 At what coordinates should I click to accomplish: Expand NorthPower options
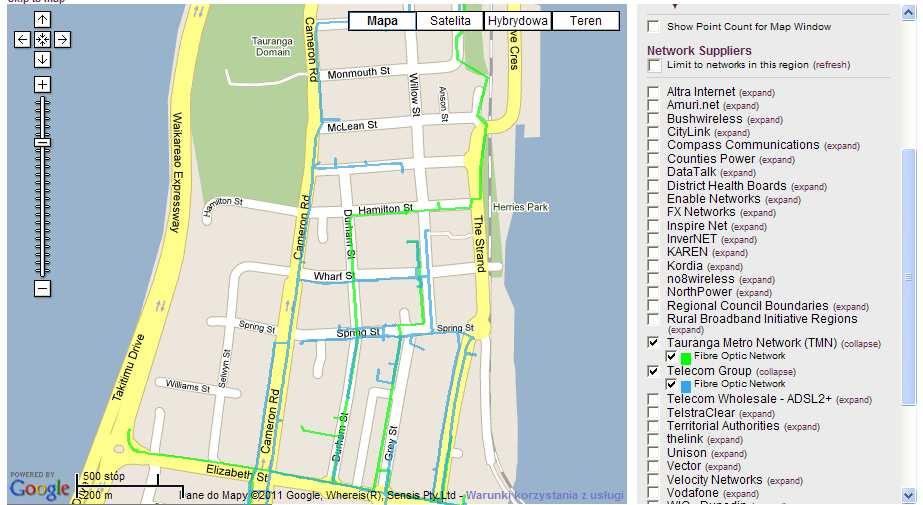[754, 293]
